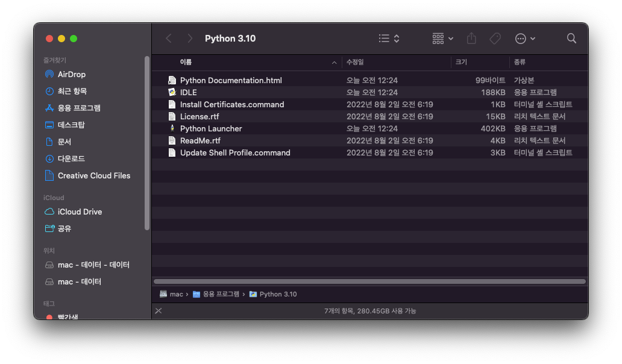The width and height of the screenshot is (622, 364).
Task: Click the 가상본 kind cell
Action: [x=524, y=80]
